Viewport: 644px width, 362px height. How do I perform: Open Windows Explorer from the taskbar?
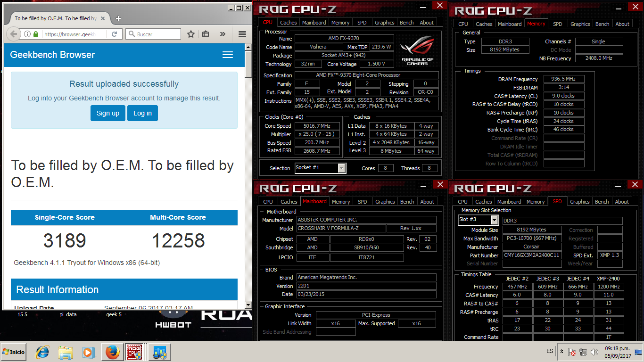click(66, 352)
